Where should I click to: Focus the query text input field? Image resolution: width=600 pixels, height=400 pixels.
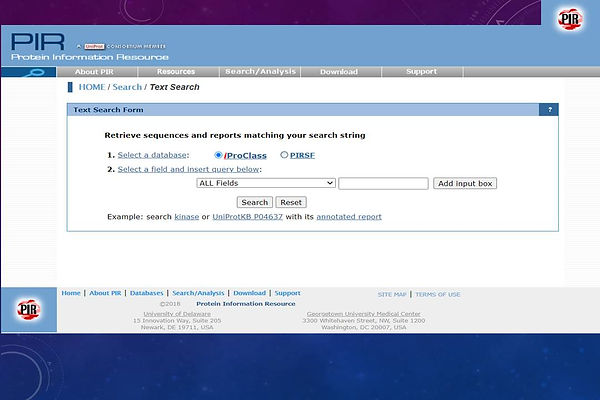click(383, 183)
